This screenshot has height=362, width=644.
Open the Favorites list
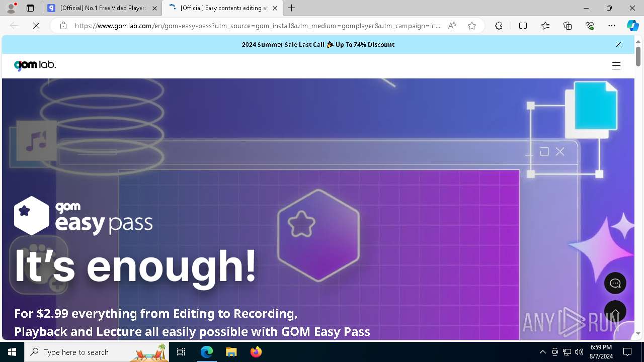545,26
